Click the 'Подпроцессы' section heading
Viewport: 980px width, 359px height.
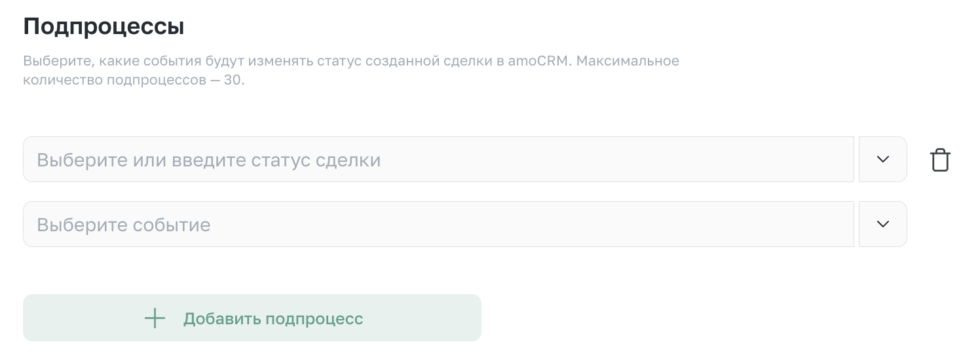click(104, 27)
